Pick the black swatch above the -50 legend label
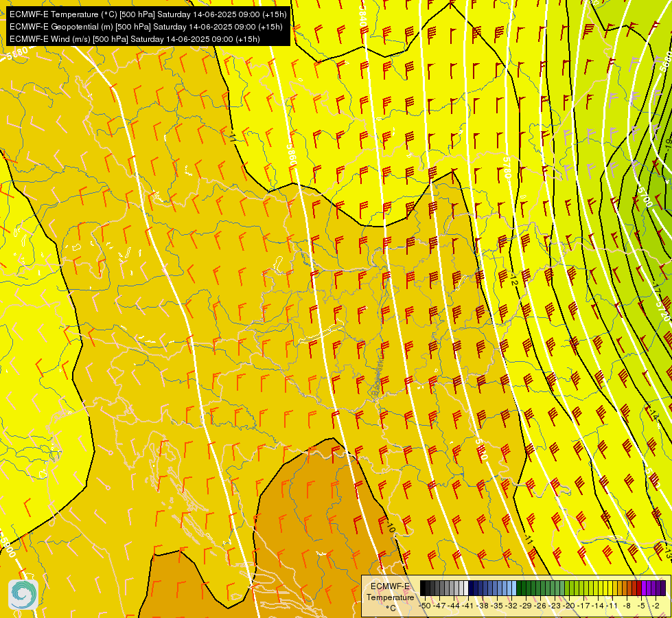672x618 pixels. (x=423, y=588)
